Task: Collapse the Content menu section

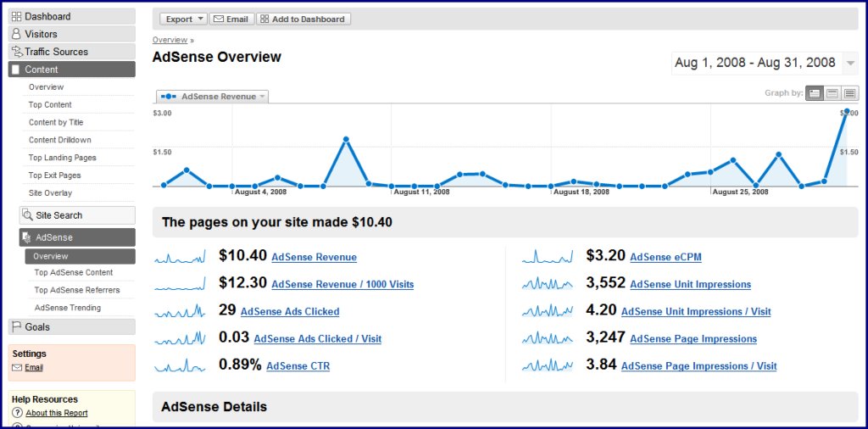Action: coord(72,70)
